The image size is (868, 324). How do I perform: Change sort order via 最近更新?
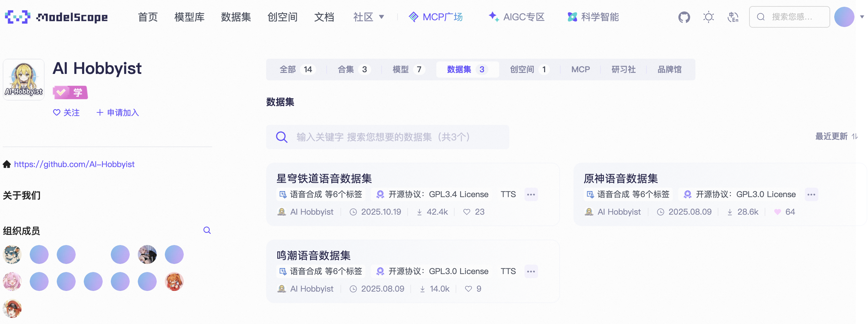(x=836, y=136)
